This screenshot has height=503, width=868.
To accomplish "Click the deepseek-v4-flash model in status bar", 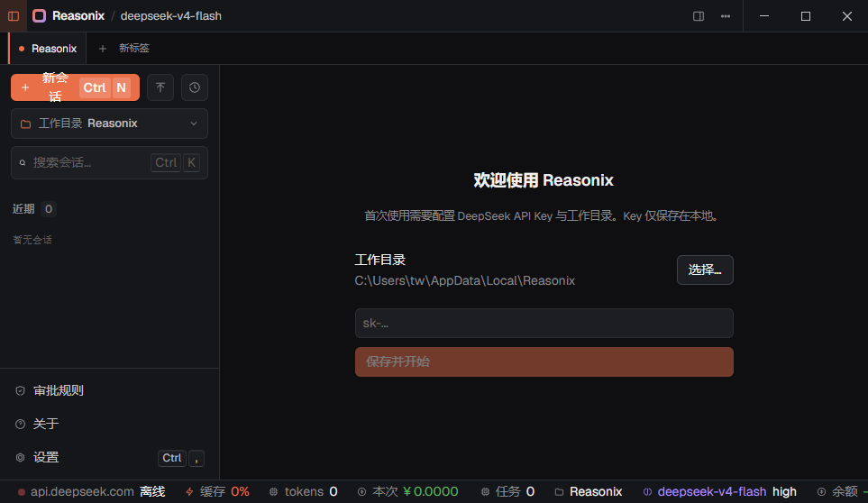I will point(712,491).
